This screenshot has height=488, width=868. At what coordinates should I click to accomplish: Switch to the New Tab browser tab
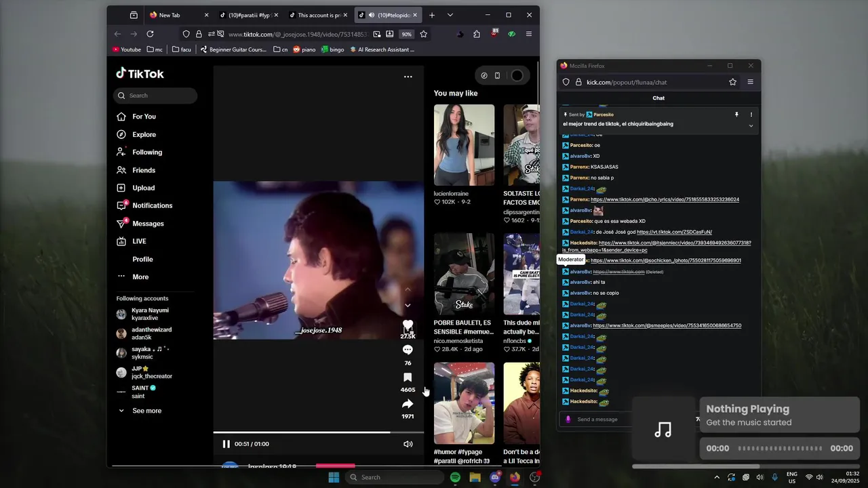178,15
